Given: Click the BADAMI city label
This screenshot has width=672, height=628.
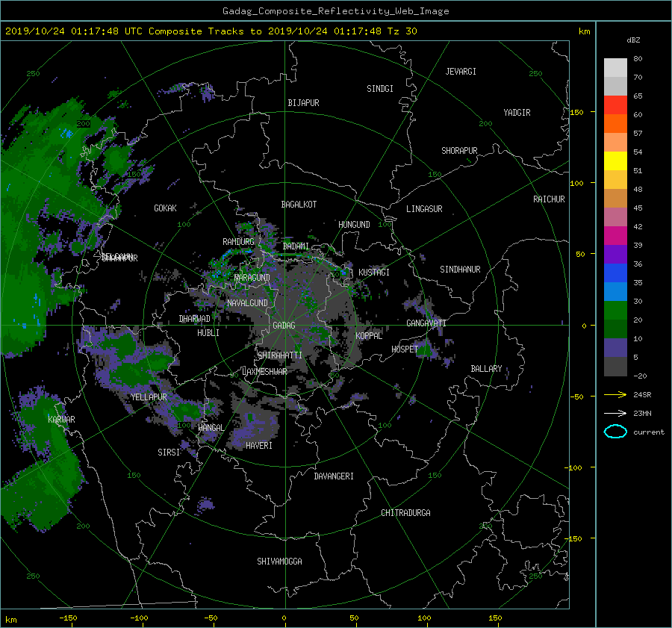Looking at the screenshot, I should [296, 246].
